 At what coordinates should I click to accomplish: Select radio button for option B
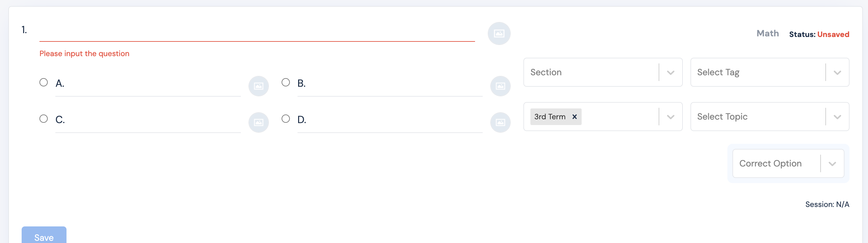285,82
